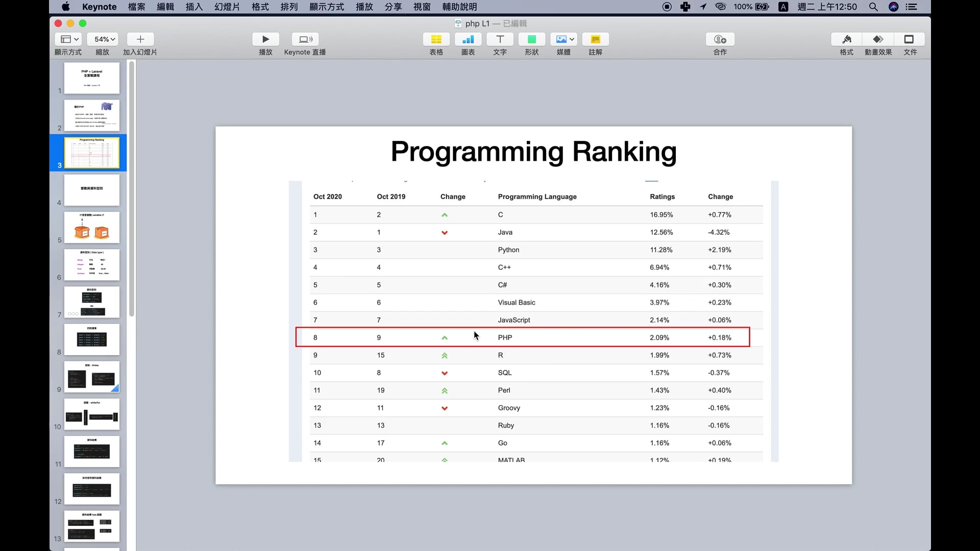Expand the 媒體 media dropdown
The height and width of the screenshot is (551, 980).
564,39
